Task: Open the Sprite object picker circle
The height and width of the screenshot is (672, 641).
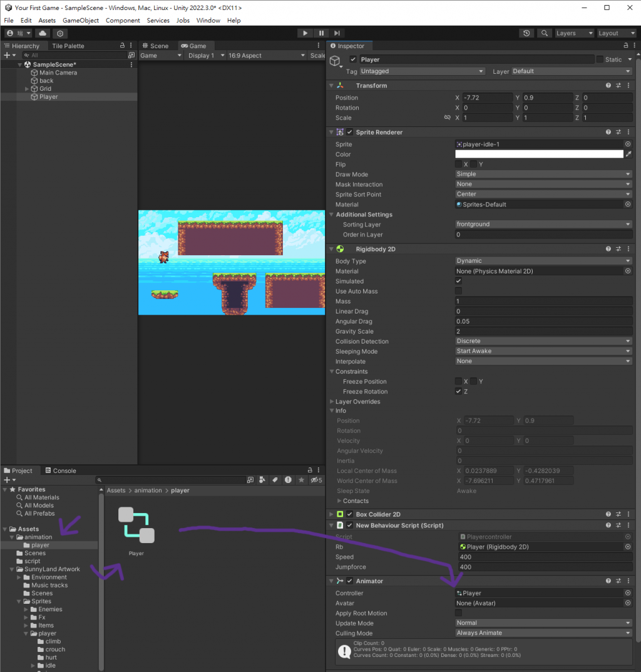Action: click(x=628, y=145)
